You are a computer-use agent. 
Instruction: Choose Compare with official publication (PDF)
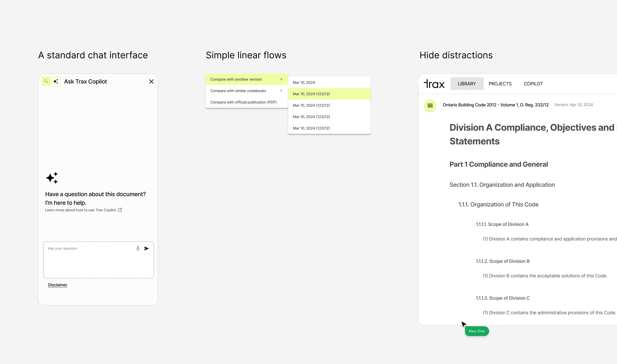click(x=243, y=102)
